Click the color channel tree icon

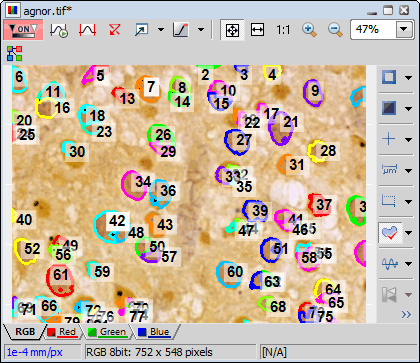tap(15, 53)
